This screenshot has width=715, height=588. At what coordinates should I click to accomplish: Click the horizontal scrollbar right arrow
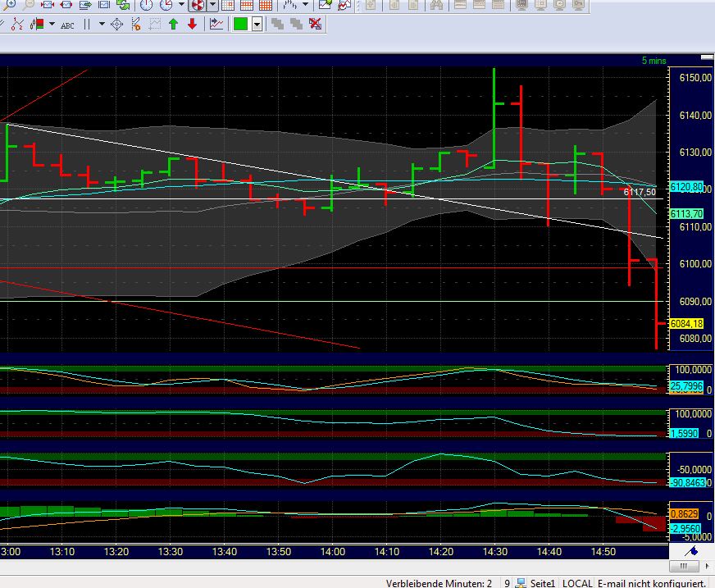(707, 566)
